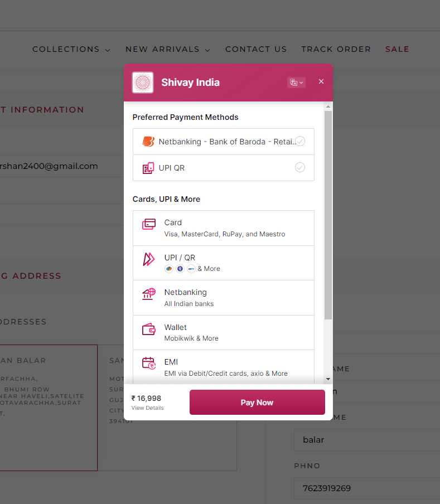Select Card Visa, MasterCard, RuPay option
440x504 pixels.
coord(224,228)
